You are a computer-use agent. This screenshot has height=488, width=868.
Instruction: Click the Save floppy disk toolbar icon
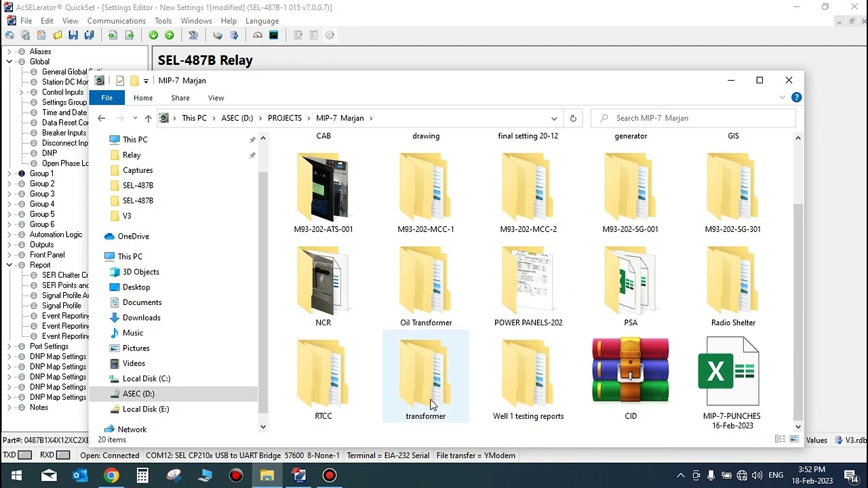[73, 35]
